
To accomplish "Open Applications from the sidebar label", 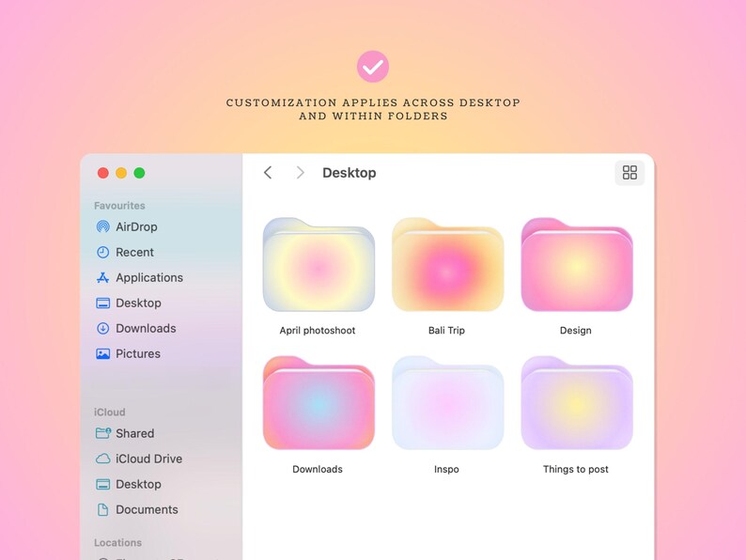I will click(149, 278).
